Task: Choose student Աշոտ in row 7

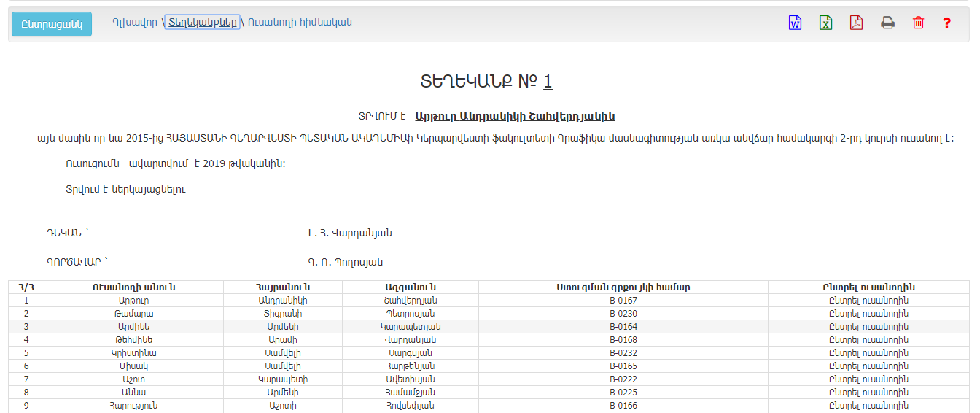Action: point(868,379)
